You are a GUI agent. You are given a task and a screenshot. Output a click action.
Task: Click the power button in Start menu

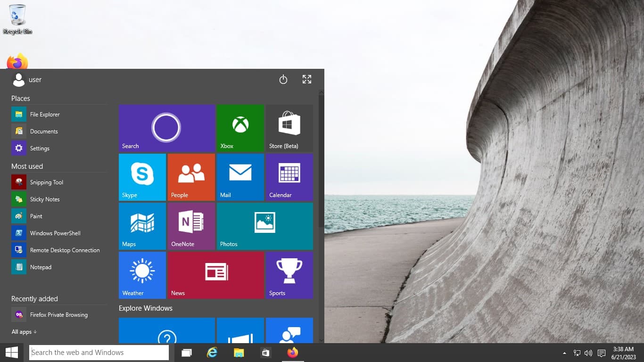click(x=283, y=80)
